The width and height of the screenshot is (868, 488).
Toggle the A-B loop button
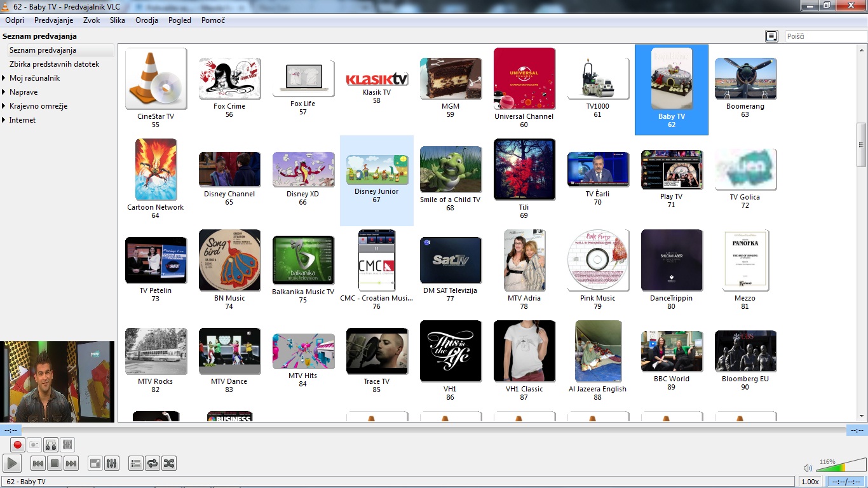click(51, 445)
